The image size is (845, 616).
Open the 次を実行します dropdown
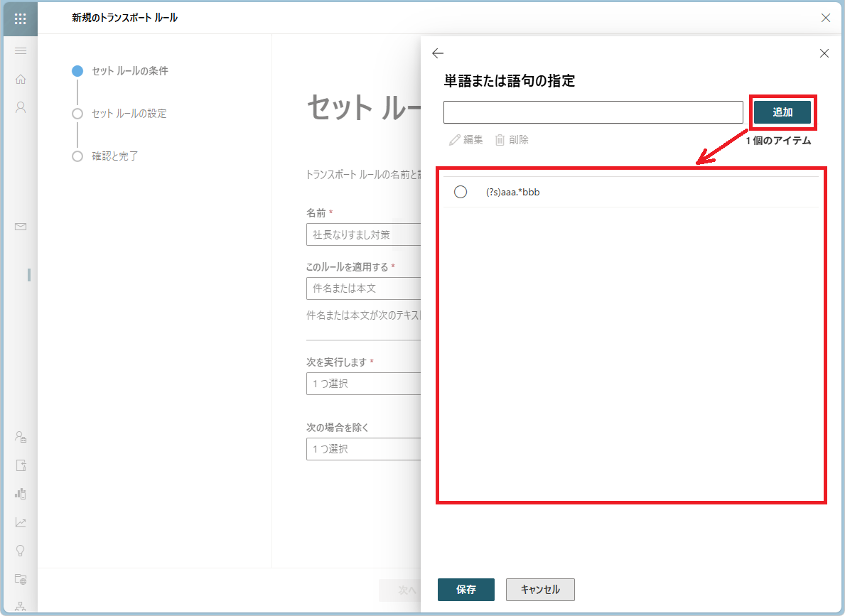(x=363, y=384)
